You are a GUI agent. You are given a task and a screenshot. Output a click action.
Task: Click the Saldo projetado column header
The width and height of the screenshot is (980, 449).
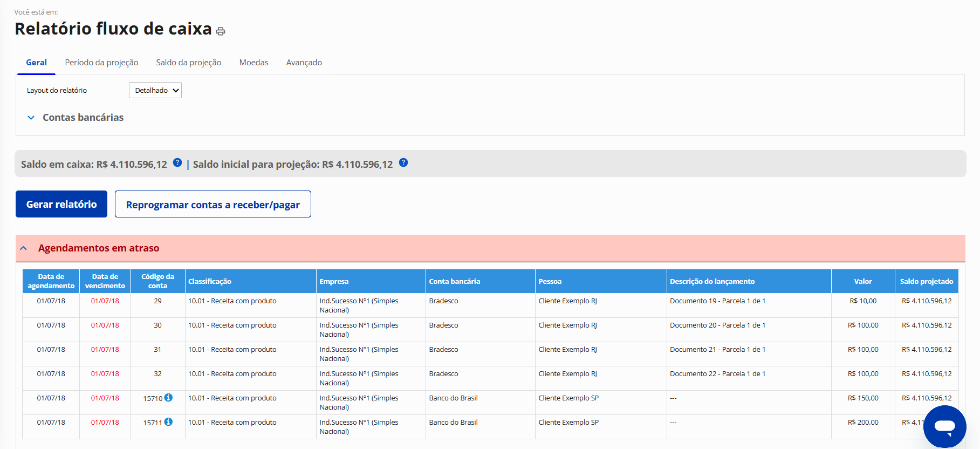[926, 281]
